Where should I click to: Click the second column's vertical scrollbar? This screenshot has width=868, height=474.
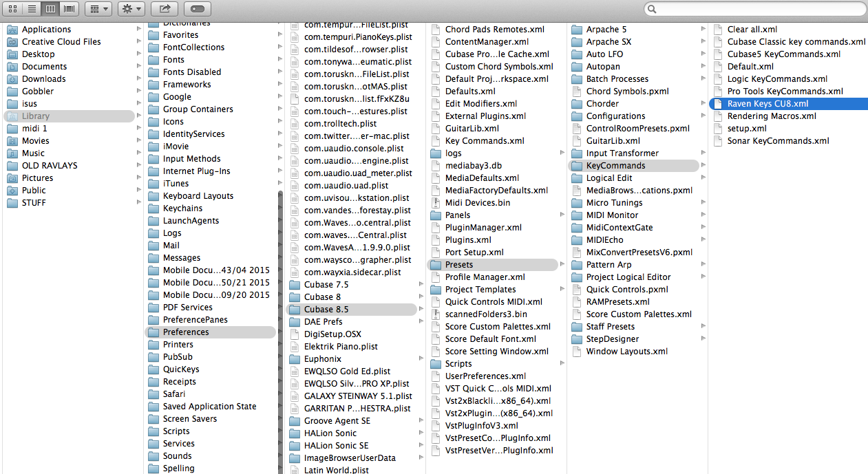[x=280, y=330]
